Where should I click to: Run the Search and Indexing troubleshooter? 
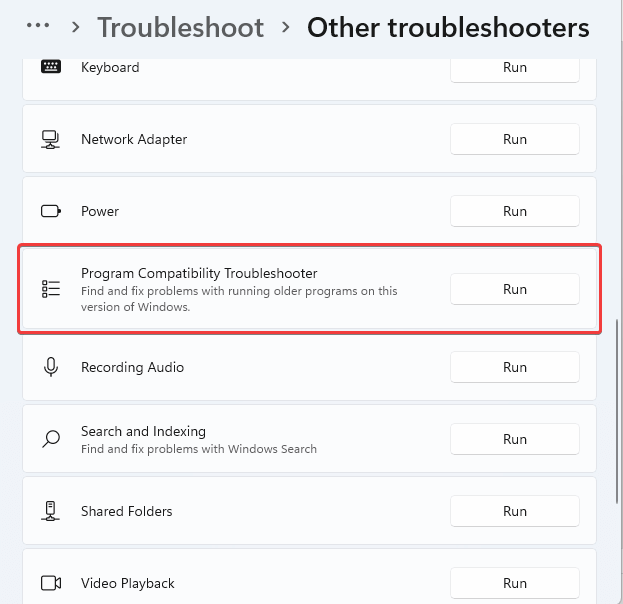coord(514,439)
